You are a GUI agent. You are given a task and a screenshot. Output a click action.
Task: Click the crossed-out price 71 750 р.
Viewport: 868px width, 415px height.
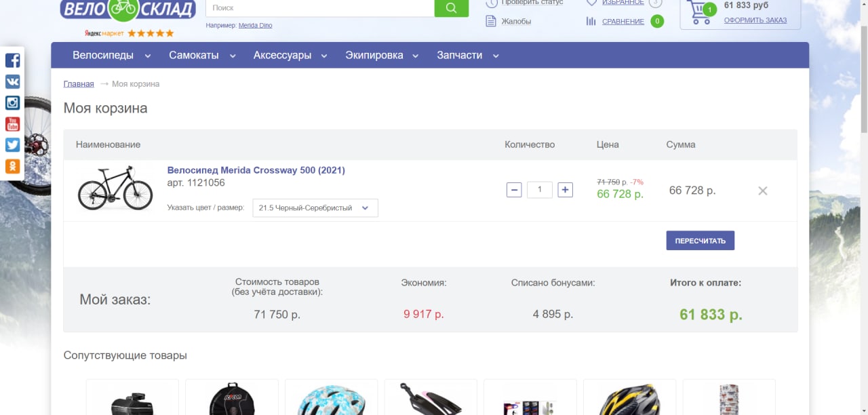[608, 182]
